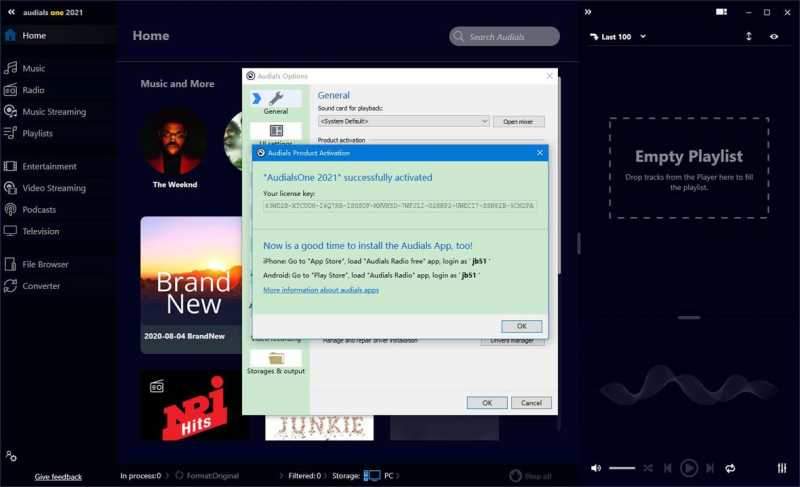Toggle the eye visibility icon in playlist
Screen dimensions: 800x487
point(774,37)
